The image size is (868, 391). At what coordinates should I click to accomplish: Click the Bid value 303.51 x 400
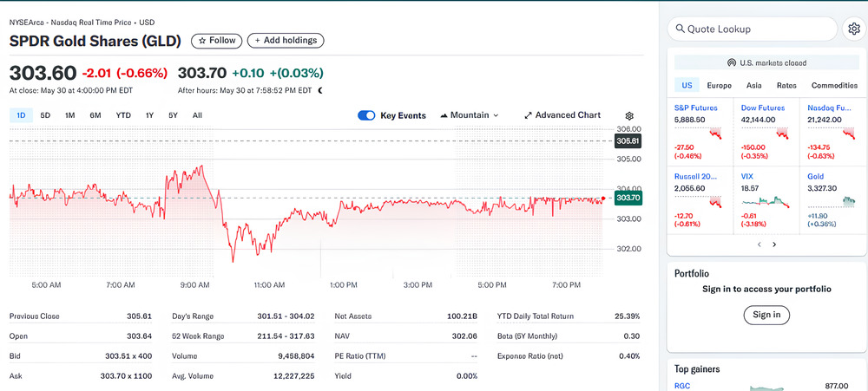(x=128, y=356)
